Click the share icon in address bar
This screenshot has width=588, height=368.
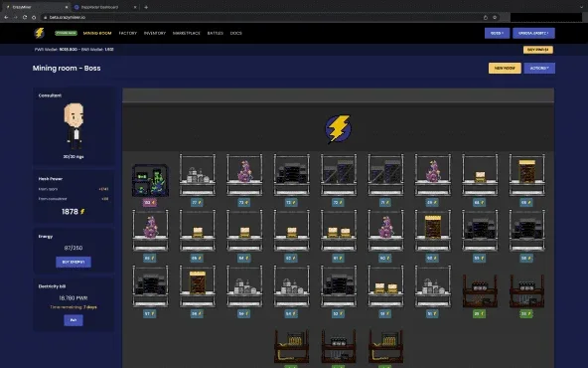click(486, 17)
